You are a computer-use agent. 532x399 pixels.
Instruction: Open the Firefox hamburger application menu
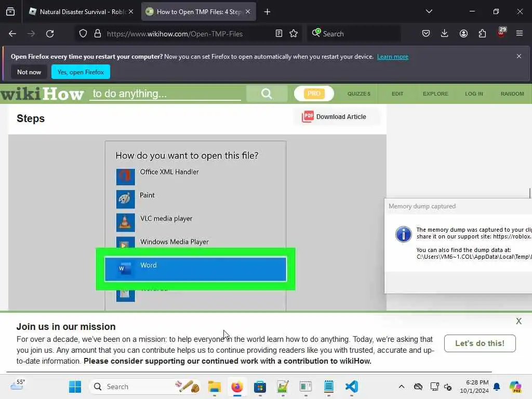(x=520, y=34)
